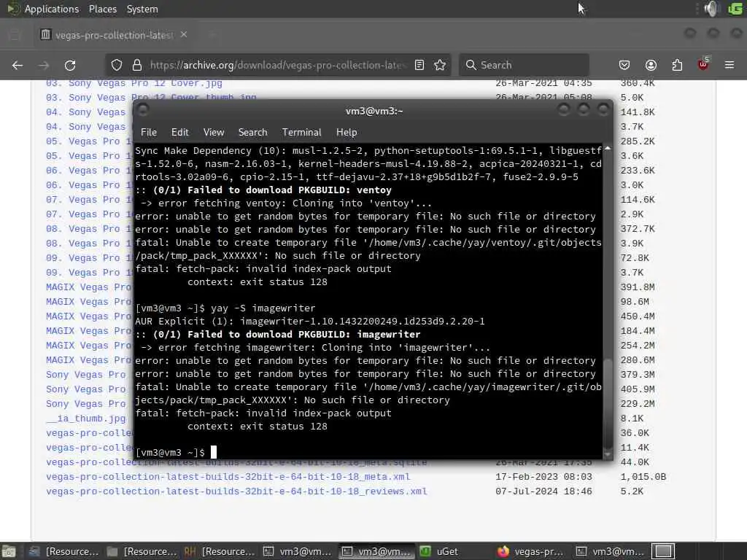Viewport: 747px width, 560px height.
Task: Select the vegas-pro-collection-latest browser tab
Action: click(113, 35)
